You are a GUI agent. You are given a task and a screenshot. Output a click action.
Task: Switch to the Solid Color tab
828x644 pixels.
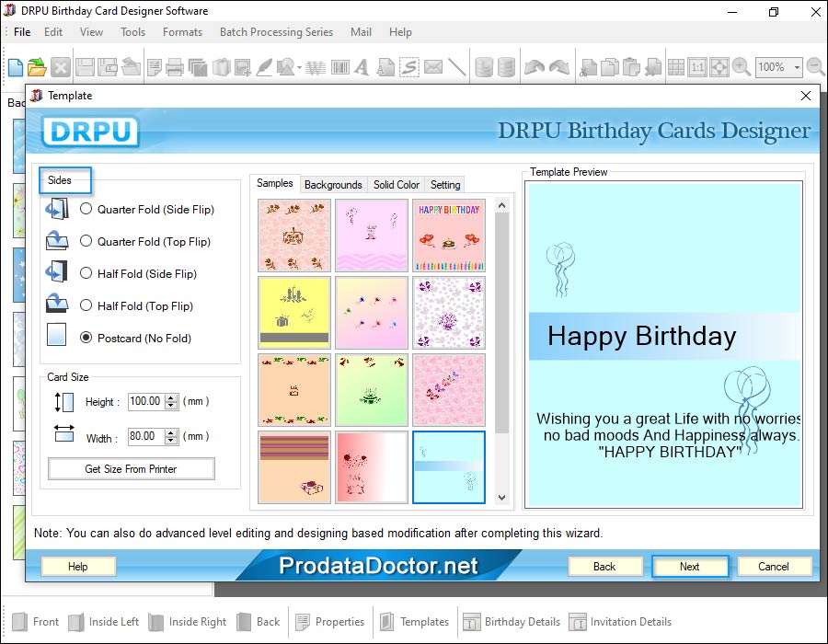click(396, 185)
